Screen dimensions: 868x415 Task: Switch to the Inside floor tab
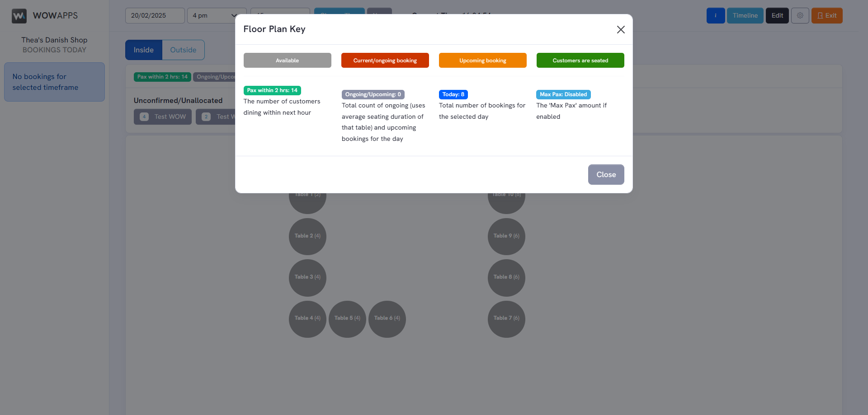144,50
